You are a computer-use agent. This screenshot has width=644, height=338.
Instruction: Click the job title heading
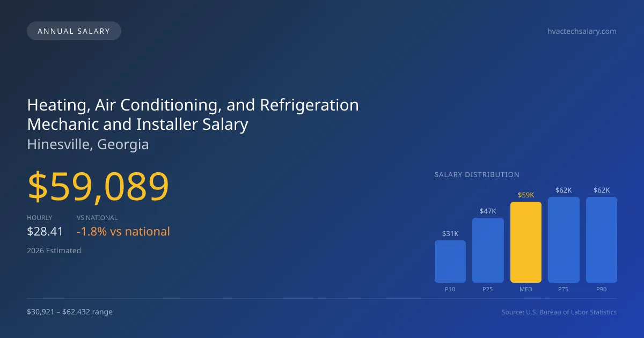[193, 114]
